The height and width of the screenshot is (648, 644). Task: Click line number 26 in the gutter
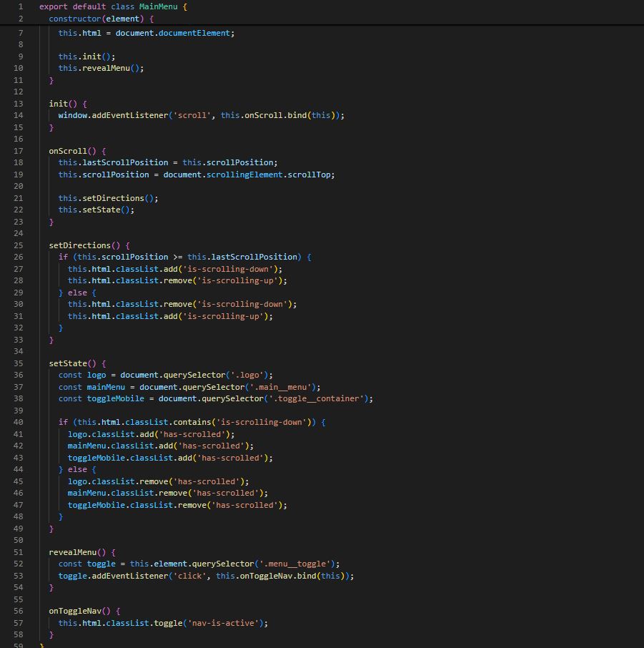18,257
